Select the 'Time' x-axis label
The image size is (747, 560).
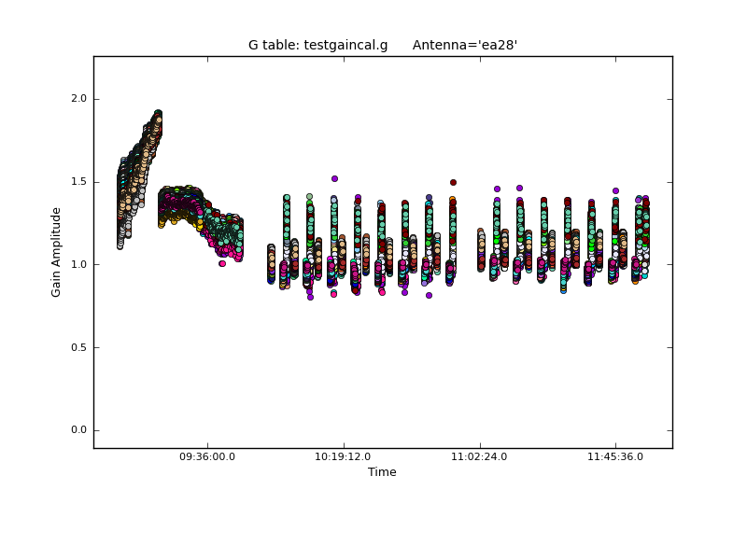(382, 472)
